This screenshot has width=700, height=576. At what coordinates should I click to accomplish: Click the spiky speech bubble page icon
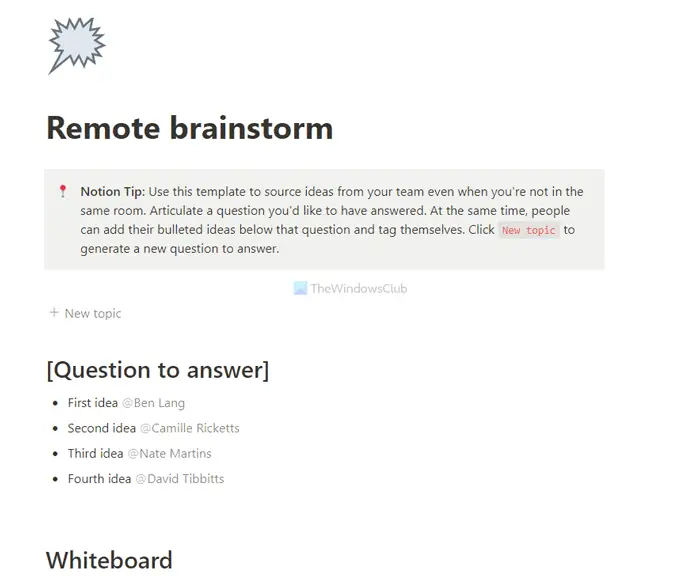[x=76, y=45]
